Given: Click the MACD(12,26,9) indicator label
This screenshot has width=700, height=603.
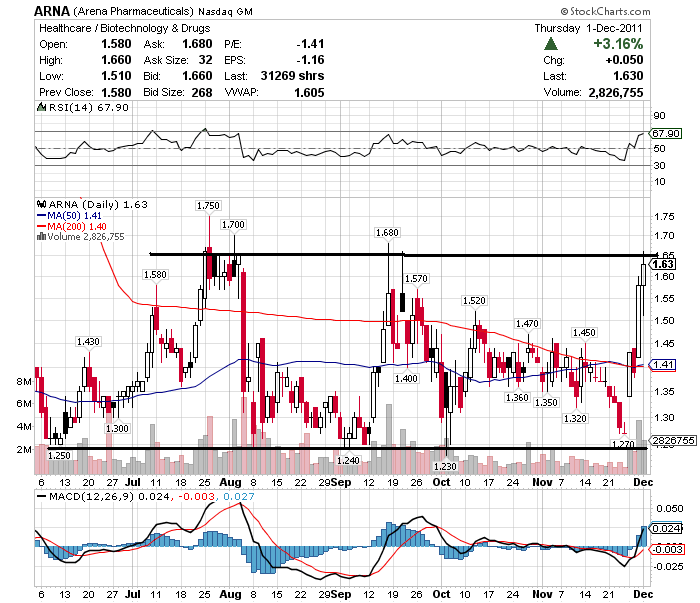Looking at the screenshot, I should point(92,496).
